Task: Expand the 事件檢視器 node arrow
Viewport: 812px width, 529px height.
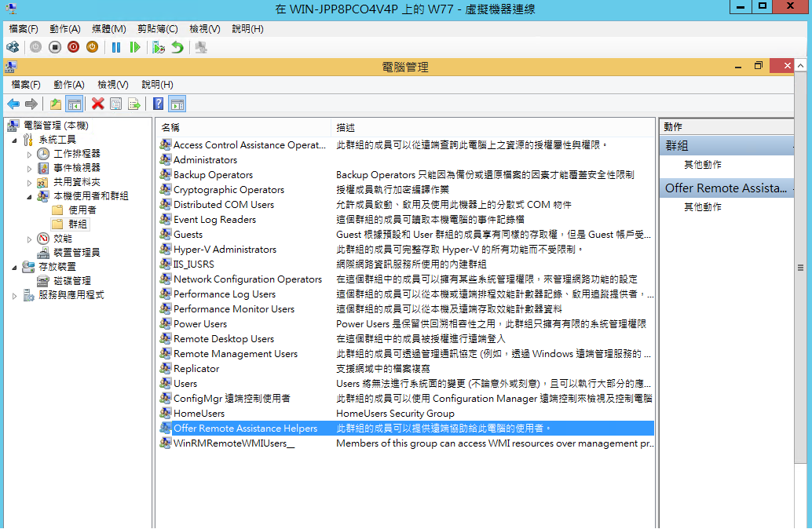Action: [x=30, y=168]
